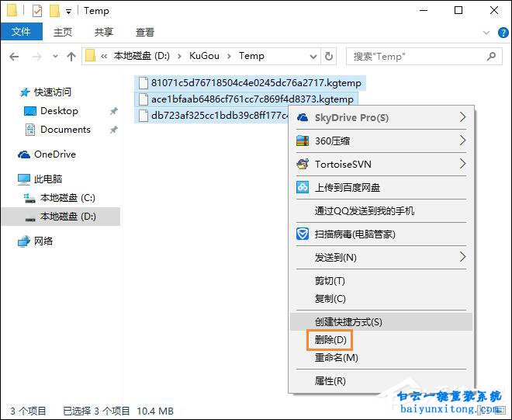Open the address bar history dropdown
This screenshot has height=420, width=512.
point(313,57)
